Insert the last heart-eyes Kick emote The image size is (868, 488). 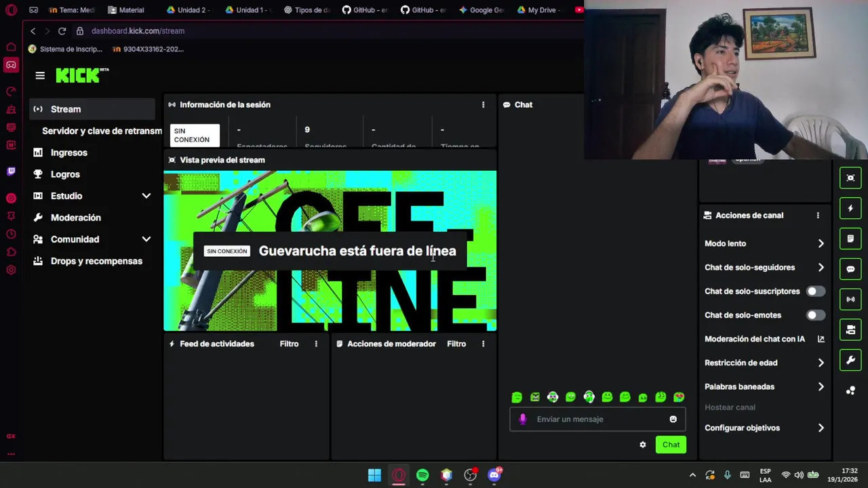tap(679, 397)
